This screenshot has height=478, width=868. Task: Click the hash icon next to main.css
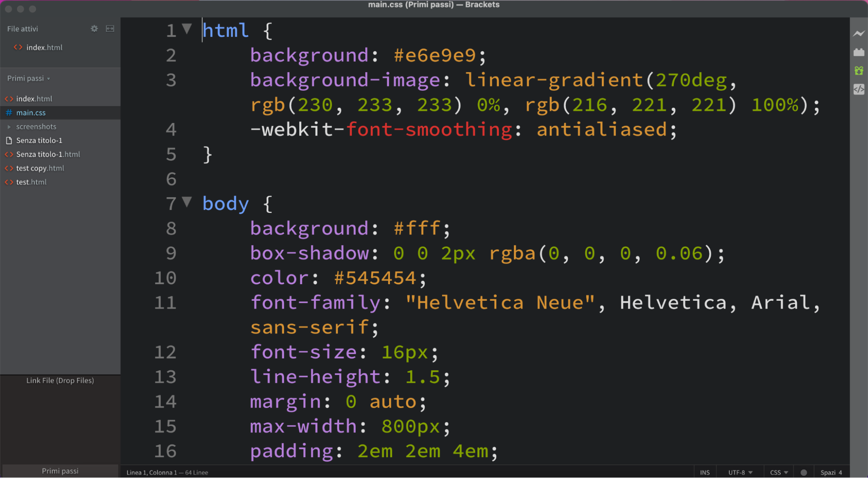(9, 113)
